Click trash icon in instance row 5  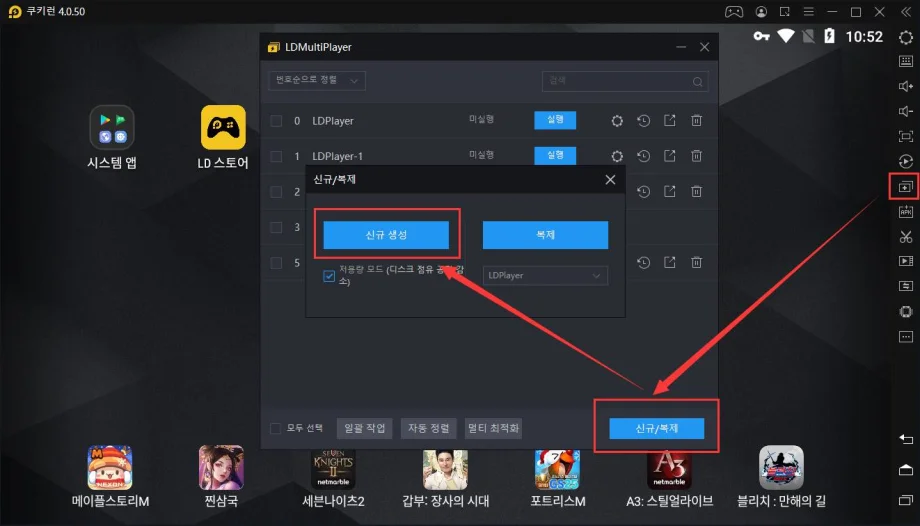tap(696, 262)
